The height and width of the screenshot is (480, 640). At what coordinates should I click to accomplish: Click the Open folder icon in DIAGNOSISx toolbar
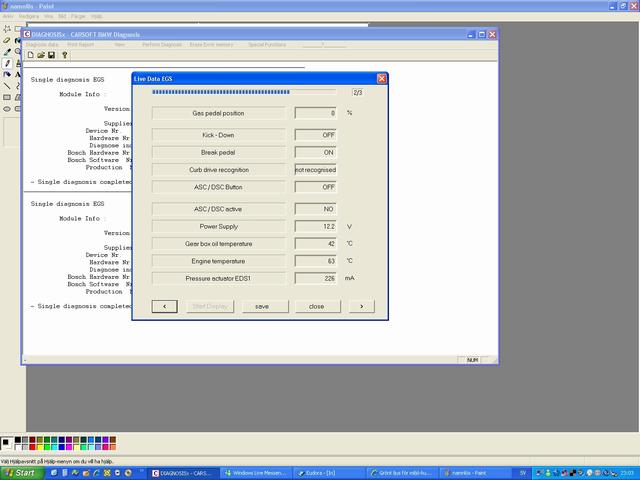click(x=42, y=55)
